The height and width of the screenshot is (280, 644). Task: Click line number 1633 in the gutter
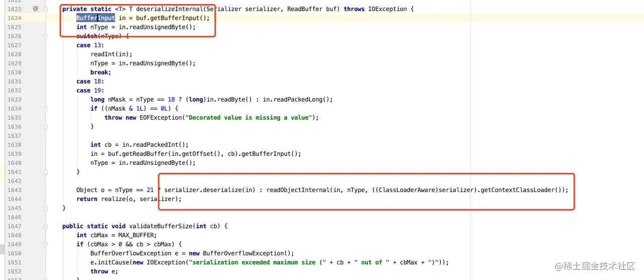(x=14, y=99)
